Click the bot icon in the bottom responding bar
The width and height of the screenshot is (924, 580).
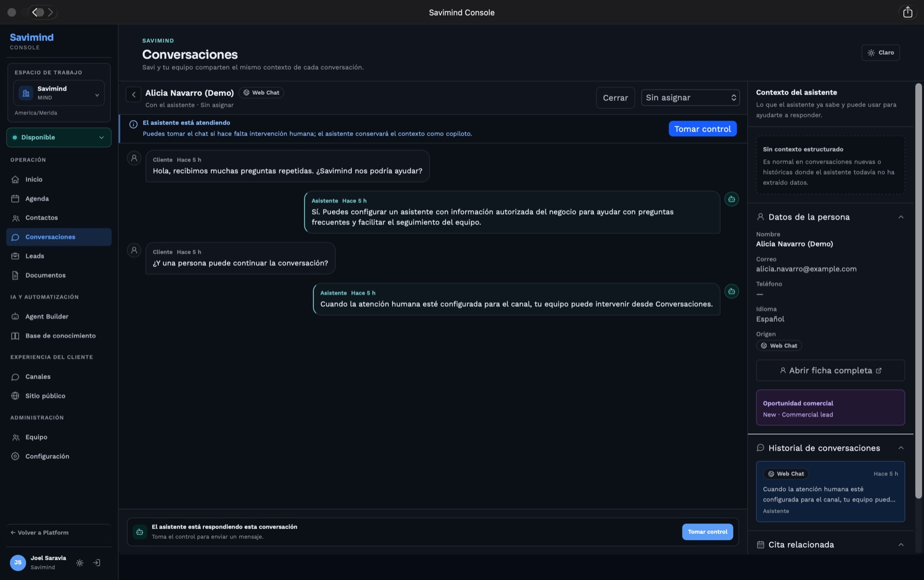coord(140,532)
